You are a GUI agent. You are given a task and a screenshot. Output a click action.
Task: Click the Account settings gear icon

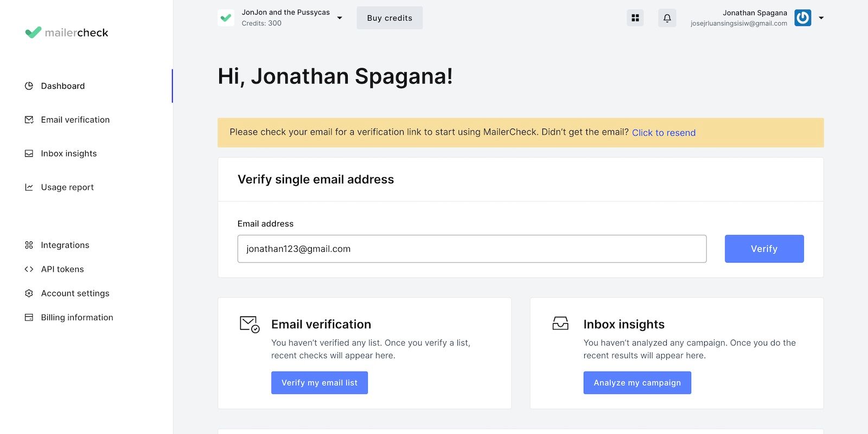coord(29,293)
